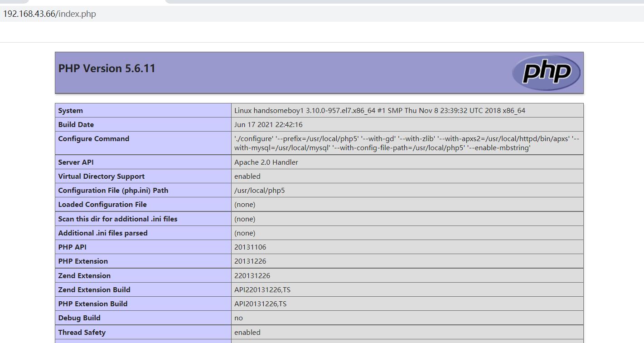This screenshot has height=343, width=644.
Task: Click the "(none)" value for Scan this dir
Action: pos(245,219)
